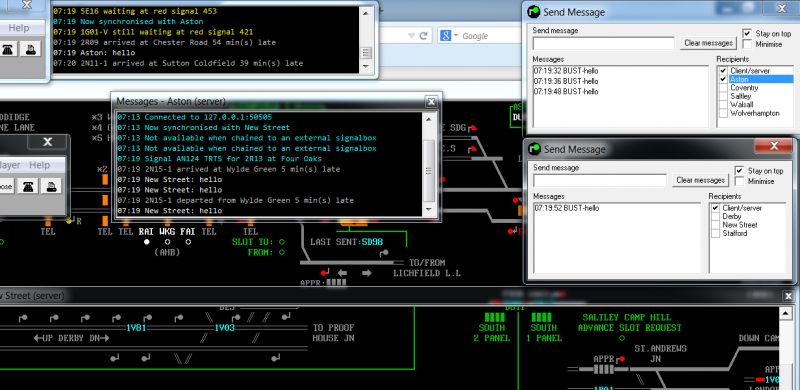The height and width of the screenshot is (390, 800).
Task: Open the Google search engine dropdown
Action: [456, 36]
